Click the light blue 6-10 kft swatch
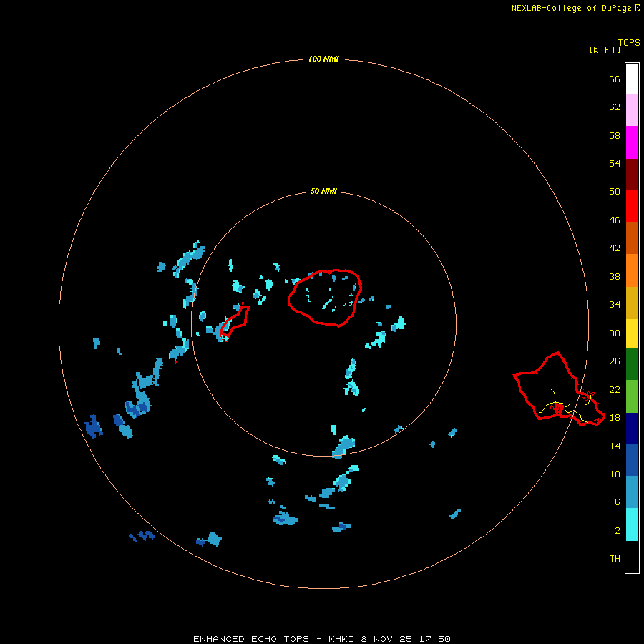 [632, 492]
